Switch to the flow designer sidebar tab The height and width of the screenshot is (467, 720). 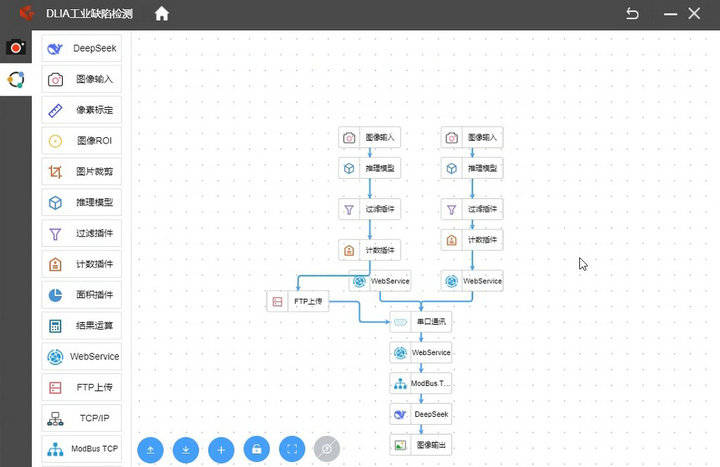coord(16,79)
